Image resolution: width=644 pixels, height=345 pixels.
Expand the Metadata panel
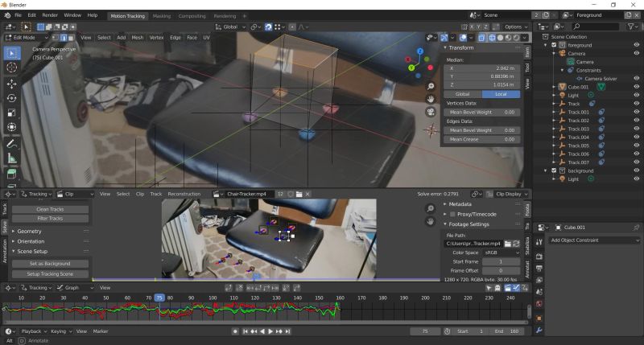point(460,204)
